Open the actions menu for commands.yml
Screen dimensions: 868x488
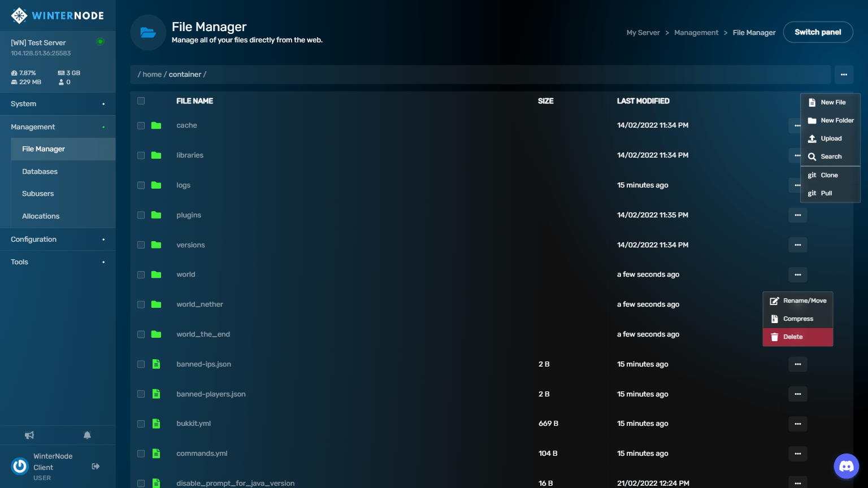[797, 454]
